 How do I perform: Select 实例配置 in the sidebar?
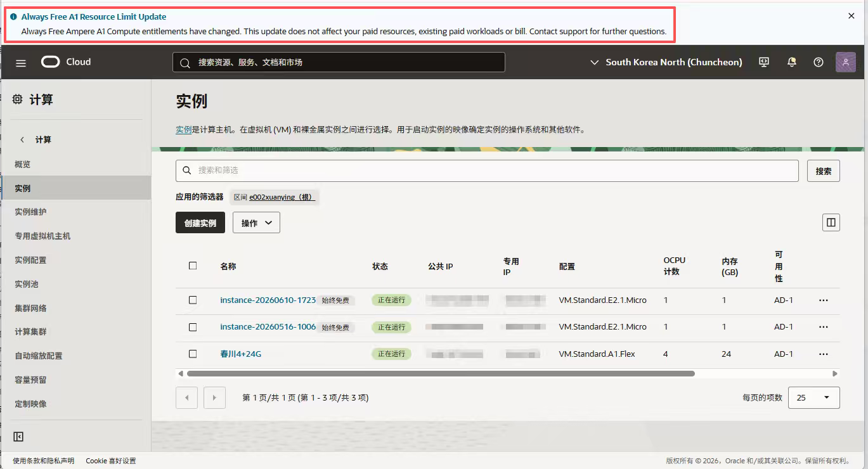pos(30,260)
